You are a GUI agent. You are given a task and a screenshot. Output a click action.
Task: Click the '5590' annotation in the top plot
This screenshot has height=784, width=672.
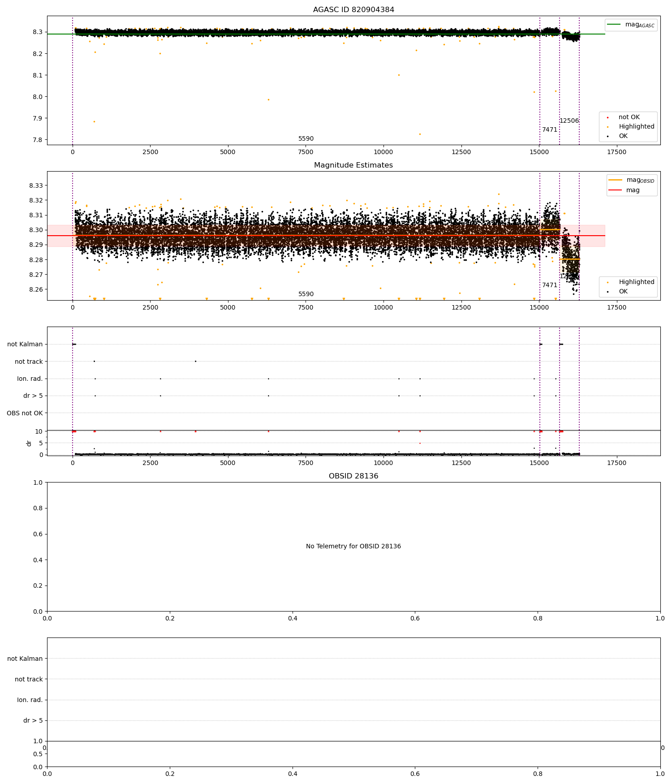[306, 139]
